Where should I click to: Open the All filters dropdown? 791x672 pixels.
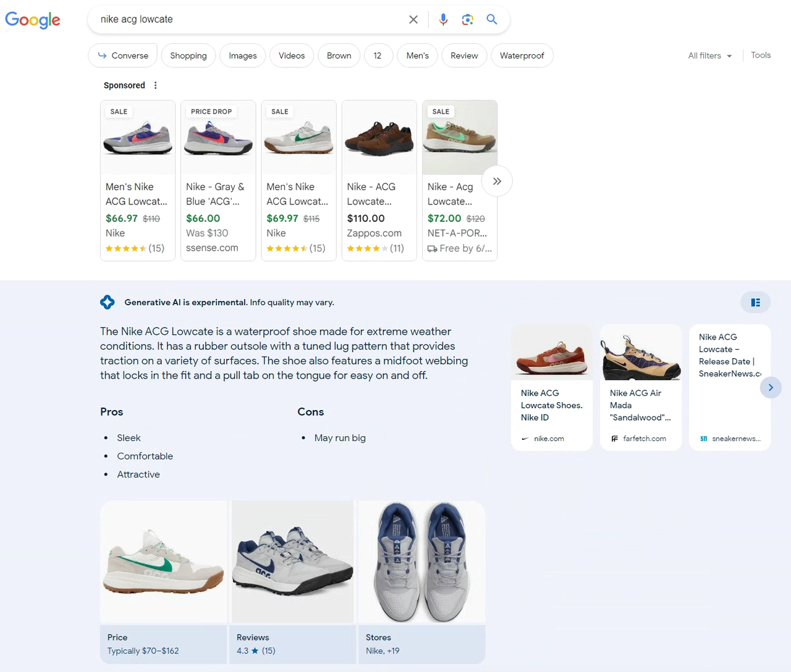(x=710, y=56)
